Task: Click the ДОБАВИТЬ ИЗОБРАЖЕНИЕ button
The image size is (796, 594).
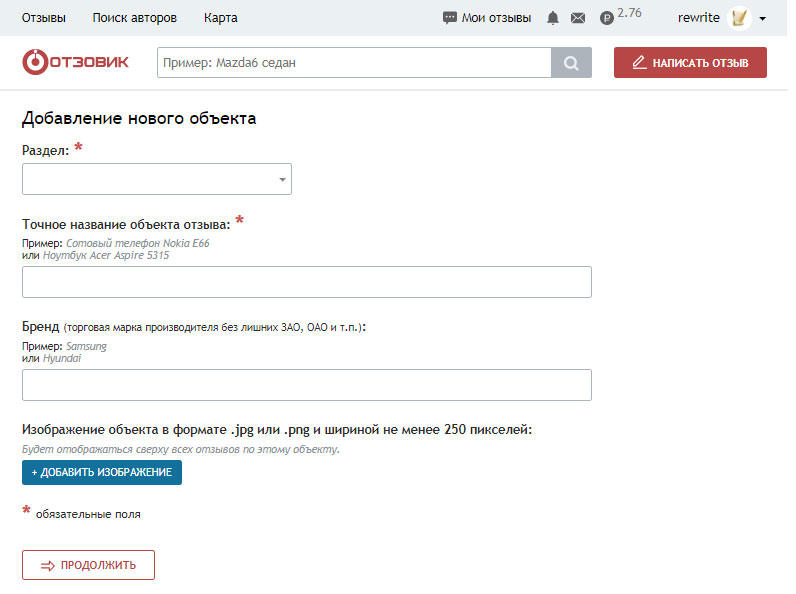Action: tap(102, 472)
